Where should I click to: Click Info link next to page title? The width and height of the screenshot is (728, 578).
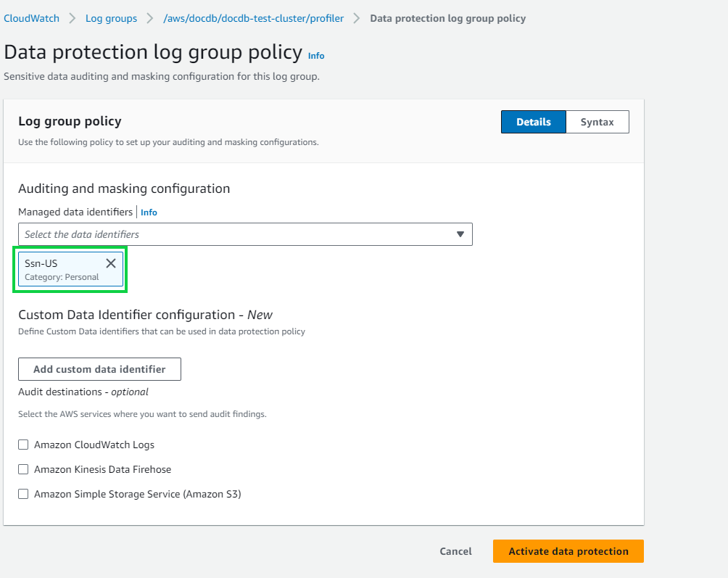[316, 56]
